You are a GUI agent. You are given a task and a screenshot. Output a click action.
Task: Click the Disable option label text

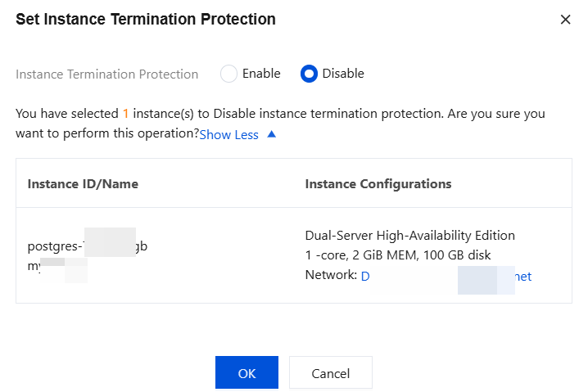pos(343,74)
